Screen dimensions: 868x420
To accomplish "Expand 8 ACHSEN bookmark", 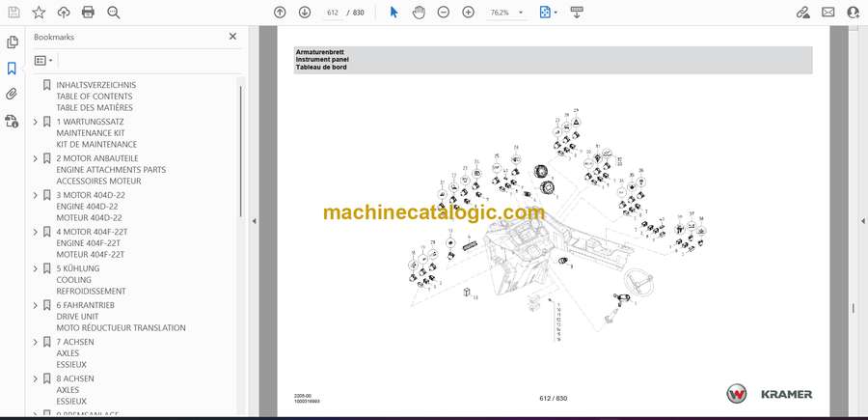I will pyautogui.click(x=36, y=378).
